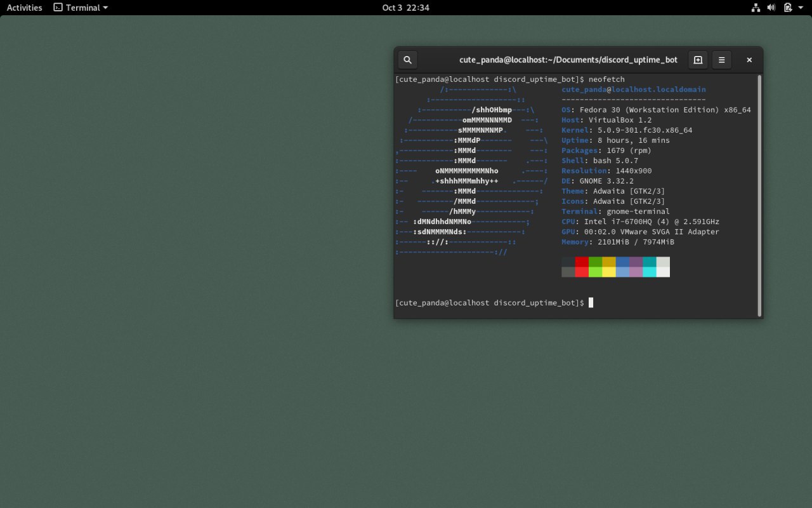Click the "CPU: Intel i7-6700HQ" line
Viewport: 812px width, 508px height.
640,222
